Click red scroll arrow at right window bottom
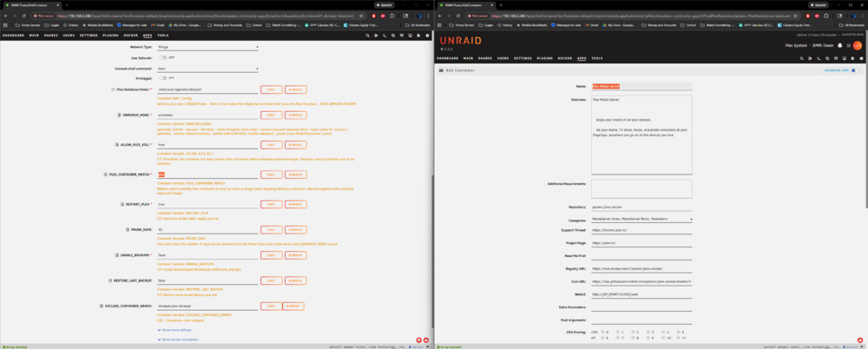Image resolution: width=868 pixels, height=349 pixels. click(859, 339)
